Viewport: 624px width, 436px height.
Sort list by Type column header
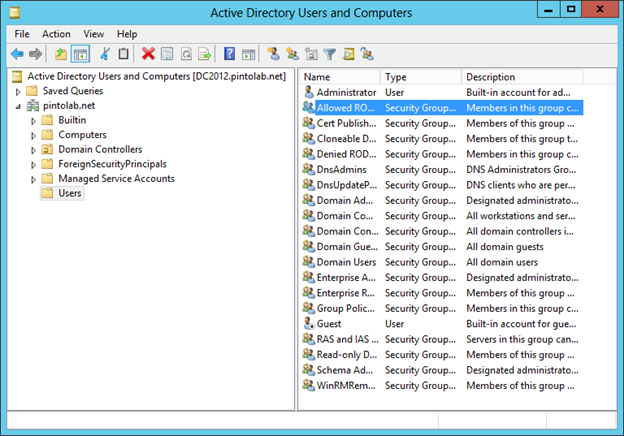click(x=420, y=77)
